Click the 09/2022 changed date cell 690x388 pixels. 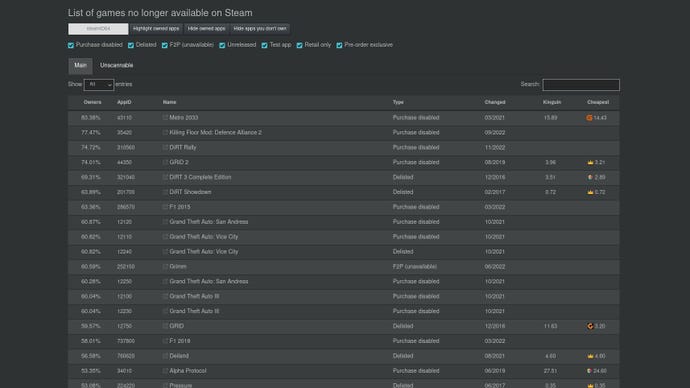click(x=495, y=132)
